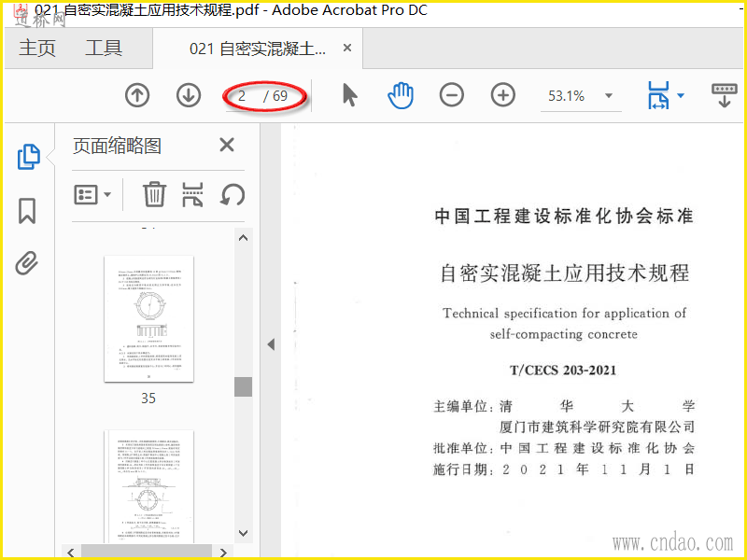This screenshot has width=747, height=560.
Task: Switch to the 021 自密实混凝土 document tab
Action: click(258, 49)
